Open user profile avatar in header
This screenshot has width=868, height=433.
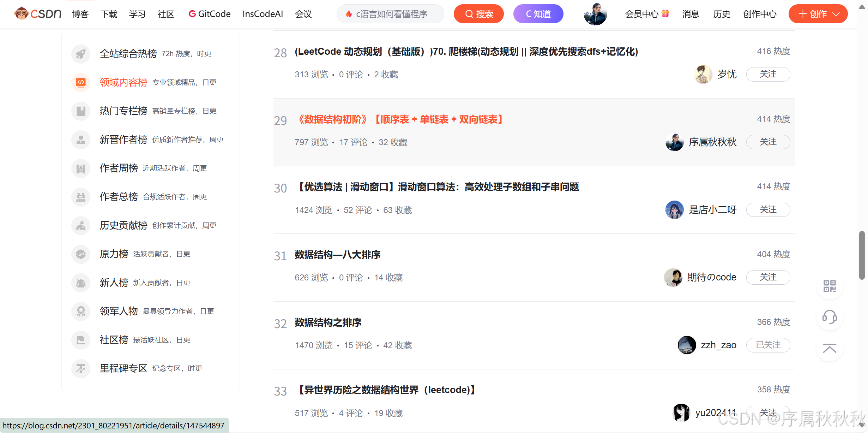pos(595,14)
